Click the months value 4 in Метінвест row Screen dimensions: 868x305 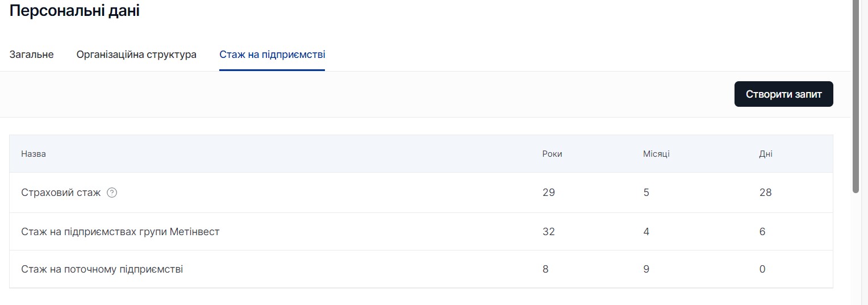click(x=646, y=232)
